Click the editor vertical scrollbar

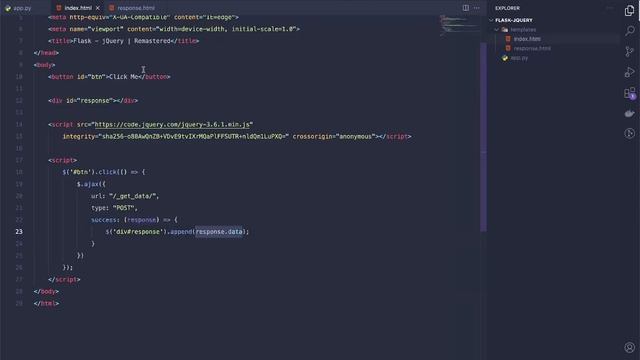point(483,136)
